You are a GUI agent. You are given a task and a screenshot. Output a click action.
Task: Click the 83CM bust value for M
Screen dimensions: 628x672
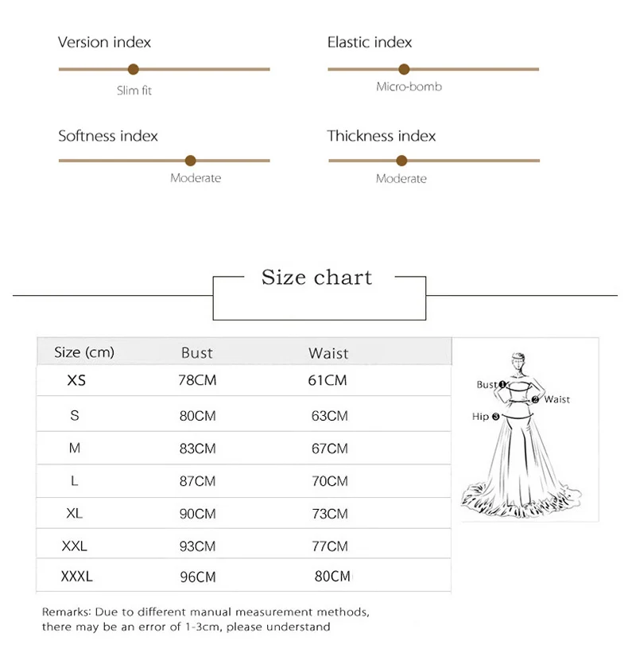point(197,449)
